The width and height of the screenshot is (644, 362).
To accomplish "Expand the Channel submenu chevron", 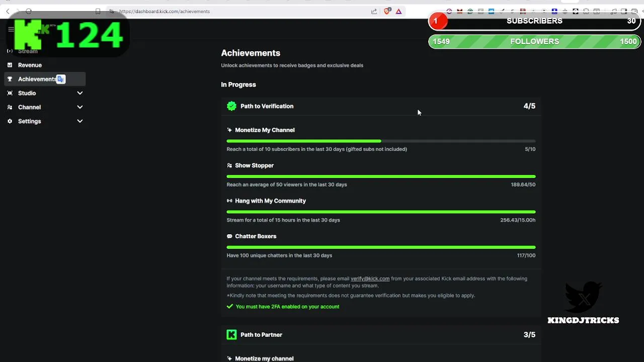I will click(x=79, y=107).
